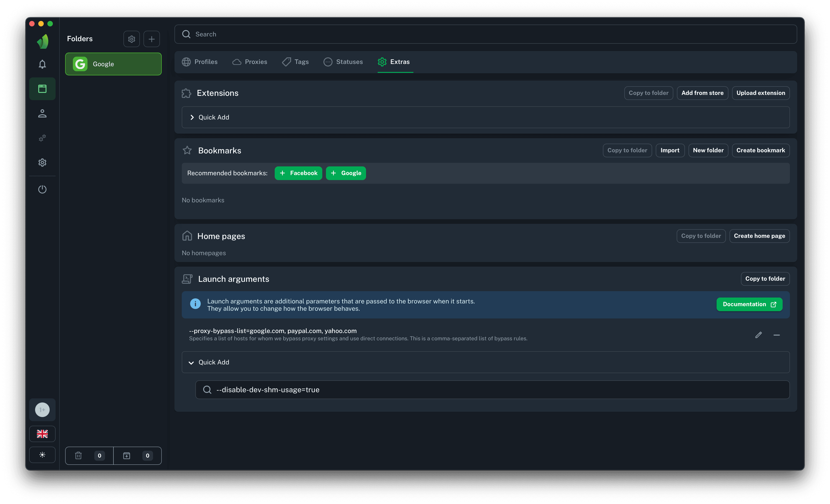Viewport: 830px width, 504px height.
Task: Add a new folder with plus icon
Action: [152, 39]
